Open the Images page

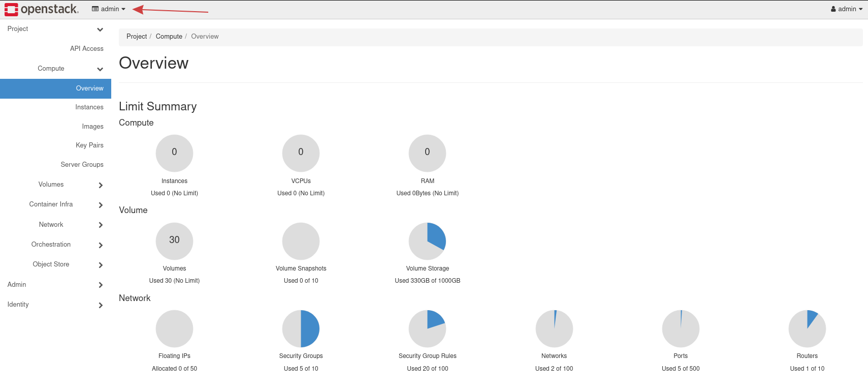coord(92,127)
